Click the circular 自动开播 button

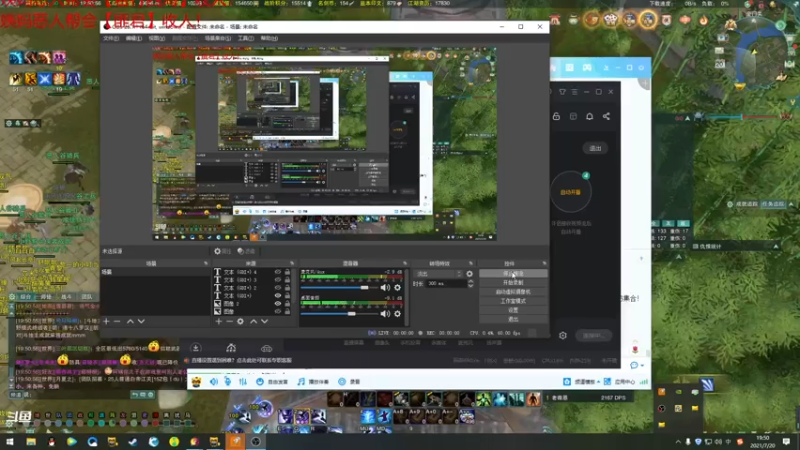coord(570,192)
